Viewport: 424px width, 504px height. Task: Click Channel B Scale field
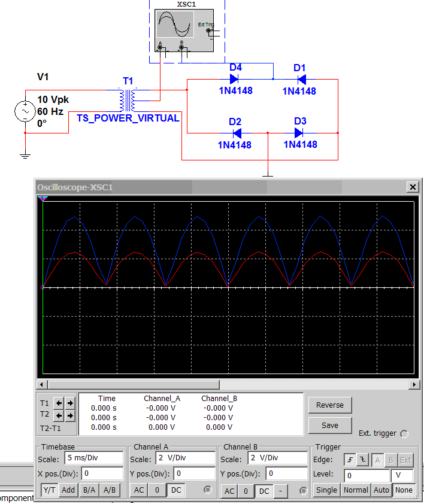pyautogui.click(x=278, y=458)
